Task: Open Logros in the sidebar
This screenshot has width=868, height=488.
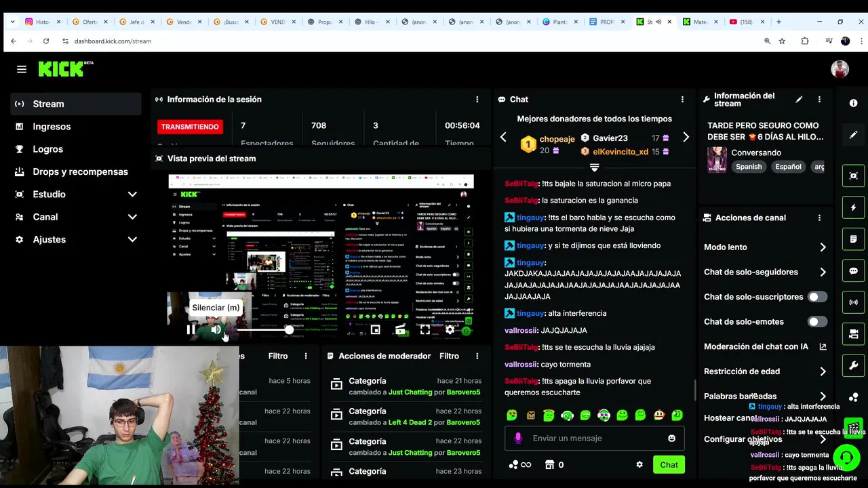Action: pyautogui.click(x=76, y=149)
